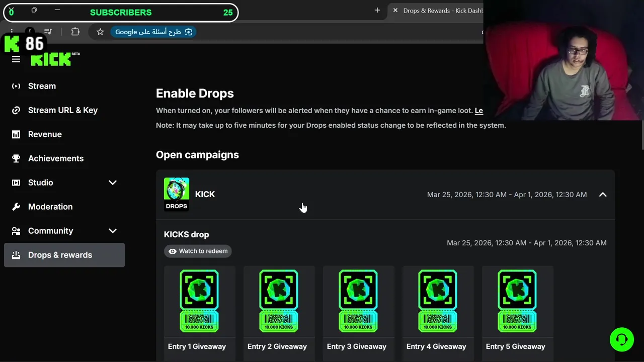Click the five minutes Note text
Image resolution: width=644 pixels, height=362 pixels.
331,125
